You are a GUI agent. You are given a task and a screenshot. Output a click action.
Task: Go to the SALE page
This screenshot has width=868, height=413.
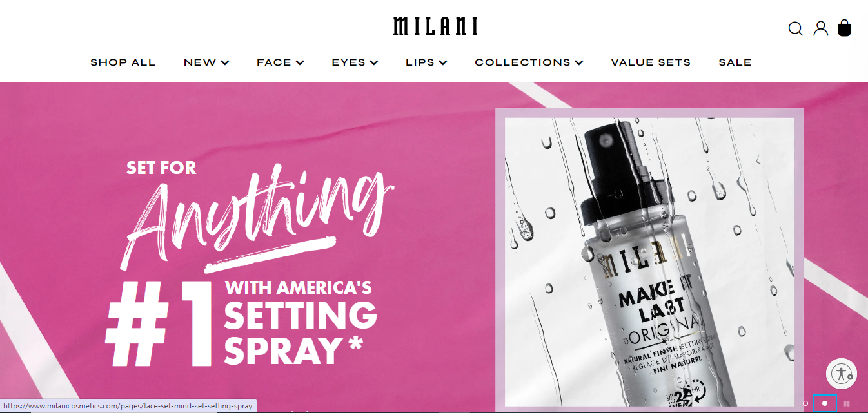coord(735,62)
